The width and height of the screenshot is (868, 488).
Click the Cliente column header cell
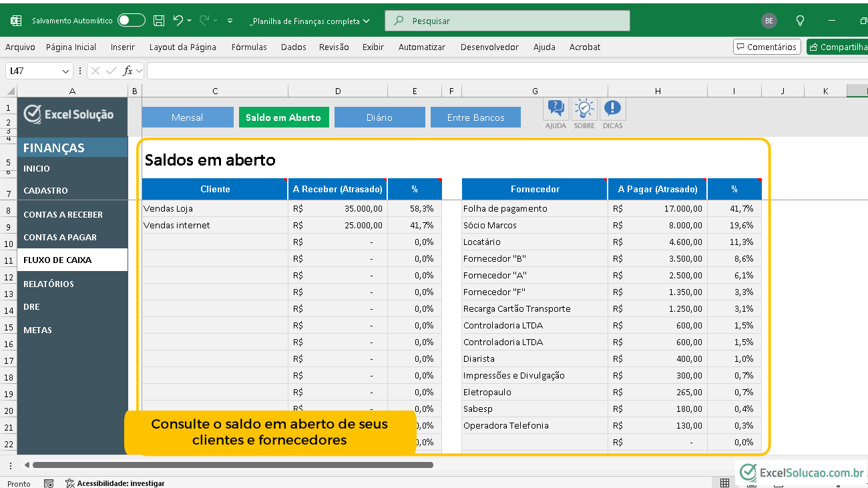(215, 189)
